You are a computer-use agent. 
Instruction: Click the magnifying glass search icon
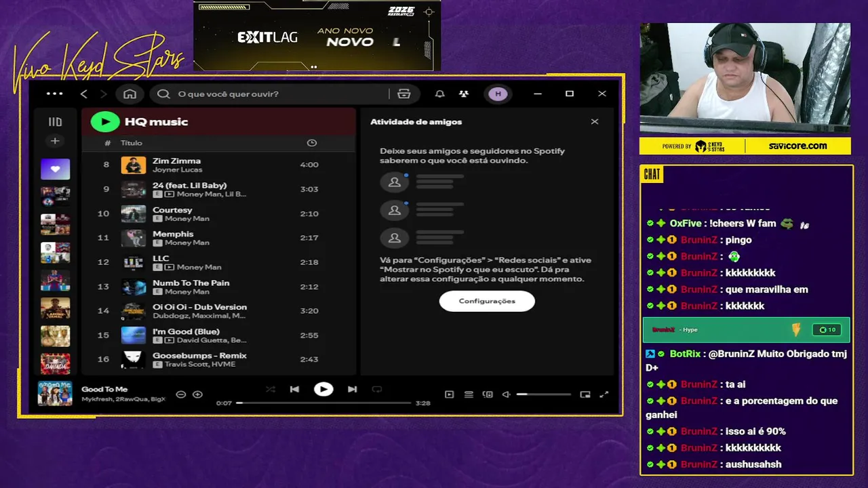[163, 94]
